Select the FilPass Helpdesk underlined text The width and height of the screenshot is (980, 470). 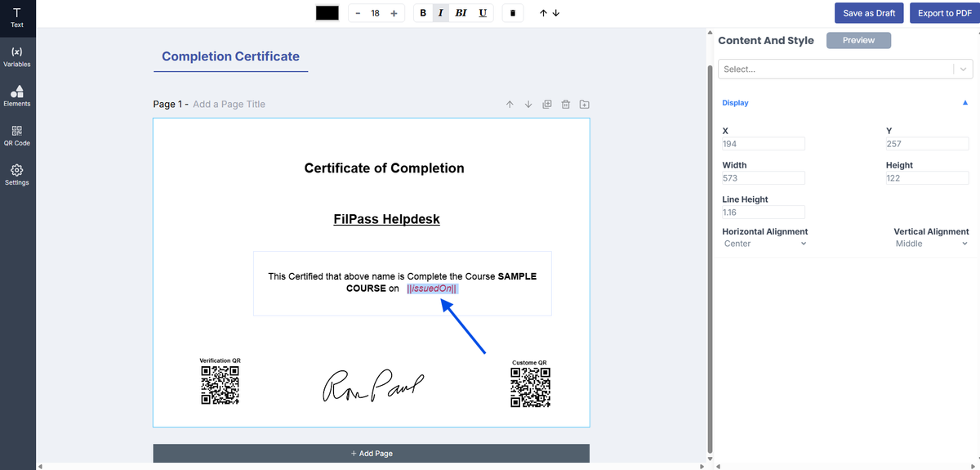coord(387,219)
